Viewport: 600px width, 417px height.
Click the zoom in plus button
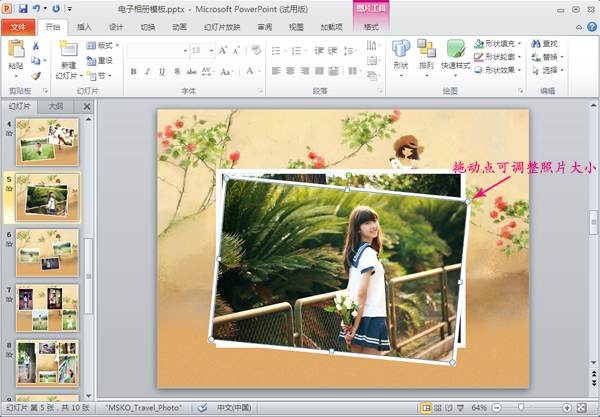click(567, 408)
